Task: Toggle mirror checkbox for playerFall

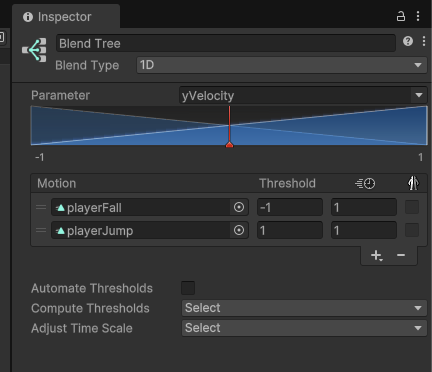Action: [412, 207]
